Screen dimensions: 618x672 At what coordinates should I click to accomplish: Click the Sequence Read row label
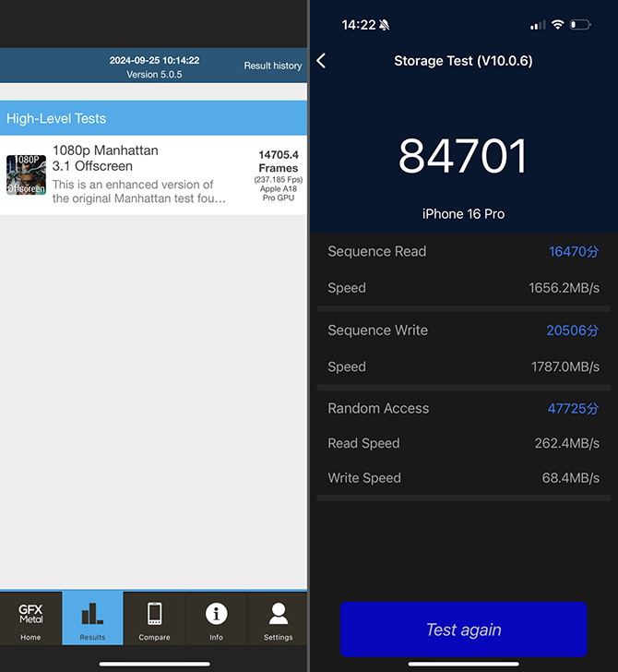(377, 251)
